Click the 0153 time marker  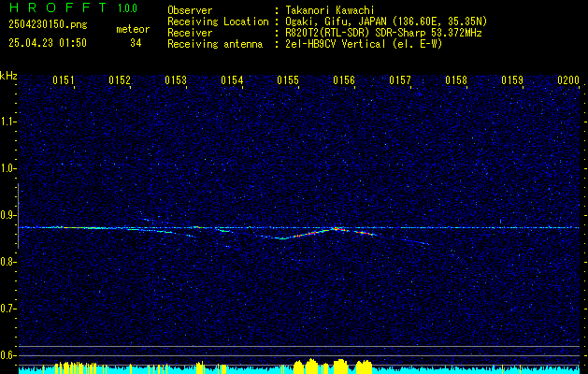[176, 80]
